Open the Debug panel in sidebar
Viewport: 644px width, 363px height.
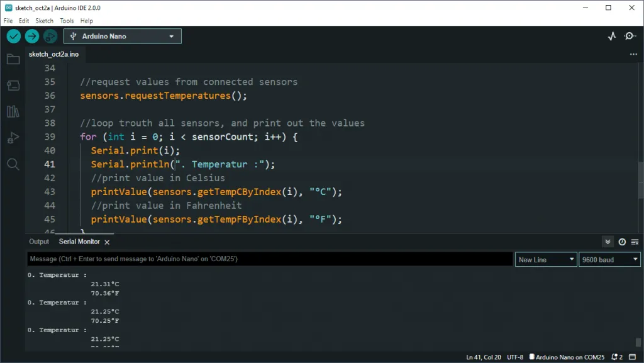13,138
